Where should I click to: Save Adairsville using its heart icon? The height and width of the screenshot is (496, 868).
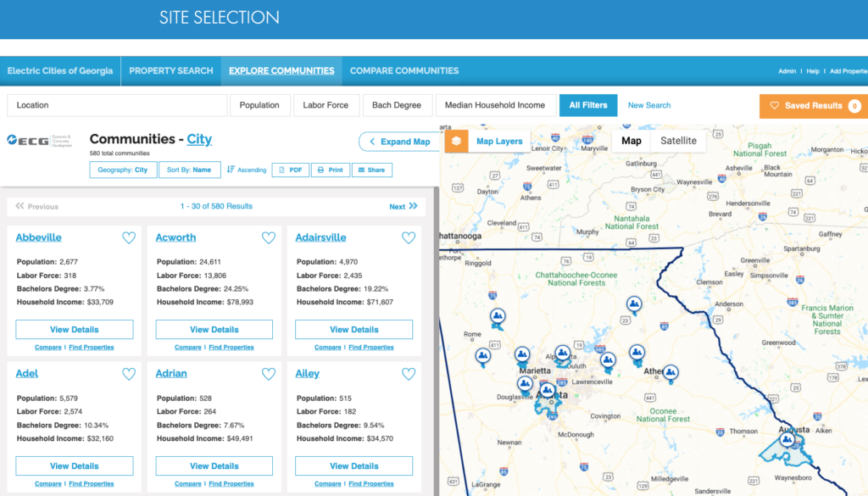409,238
